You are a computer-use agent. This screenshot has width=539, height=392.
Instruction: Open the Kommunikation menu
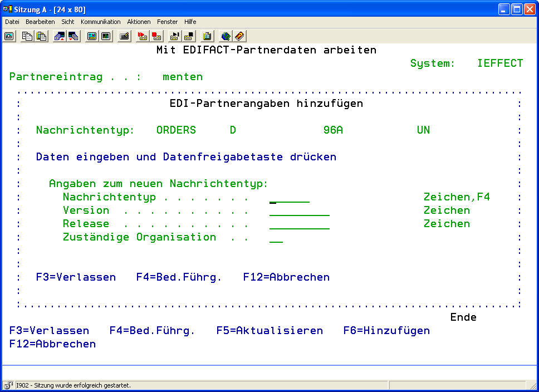click(100, 22)
